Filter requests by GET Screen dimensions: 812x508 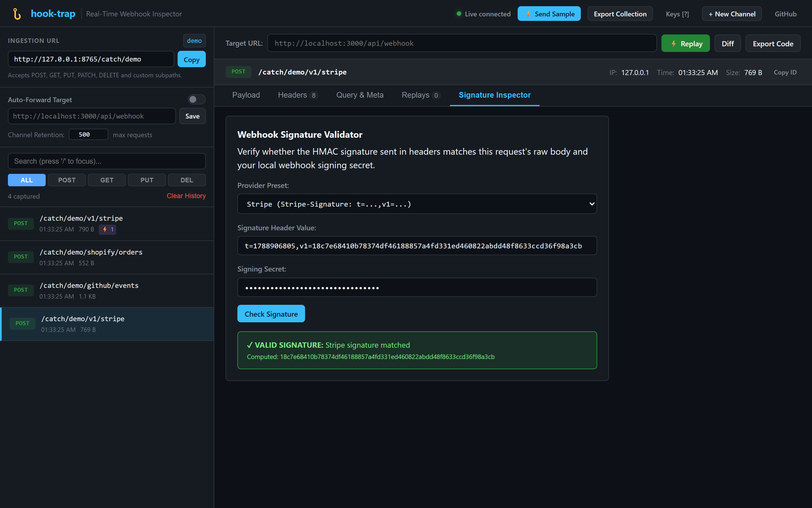tap(107, 180)
